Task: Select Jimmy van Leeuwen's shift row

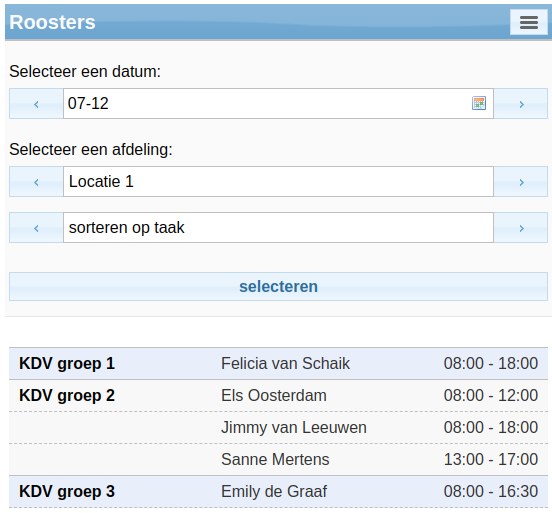Action: pyautogui.click(x=278, y=427)
